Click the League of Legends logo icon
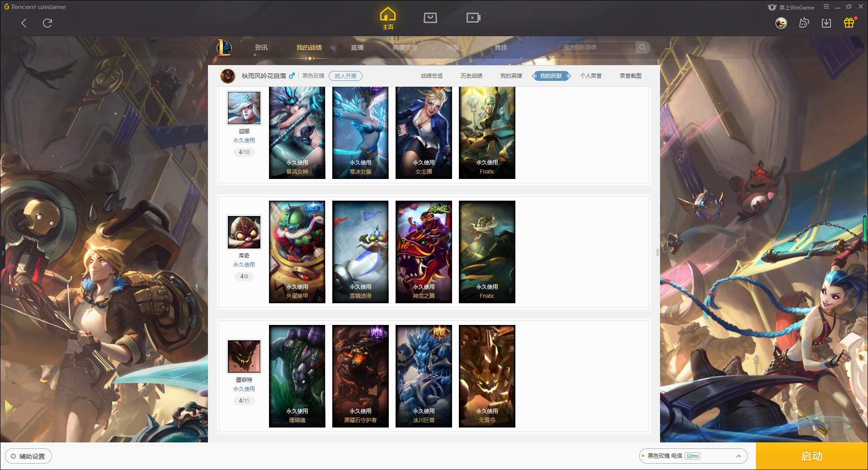Screen dimensions: 868x470 pos(224,47)
